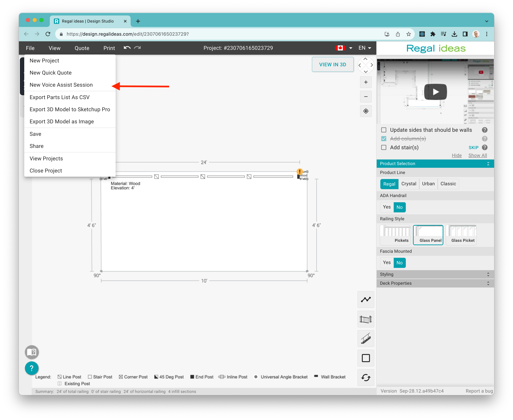This screenshot has height=420, width=513.
Task: Click the undo arrow in toolbar
Action: coord(127,48)
